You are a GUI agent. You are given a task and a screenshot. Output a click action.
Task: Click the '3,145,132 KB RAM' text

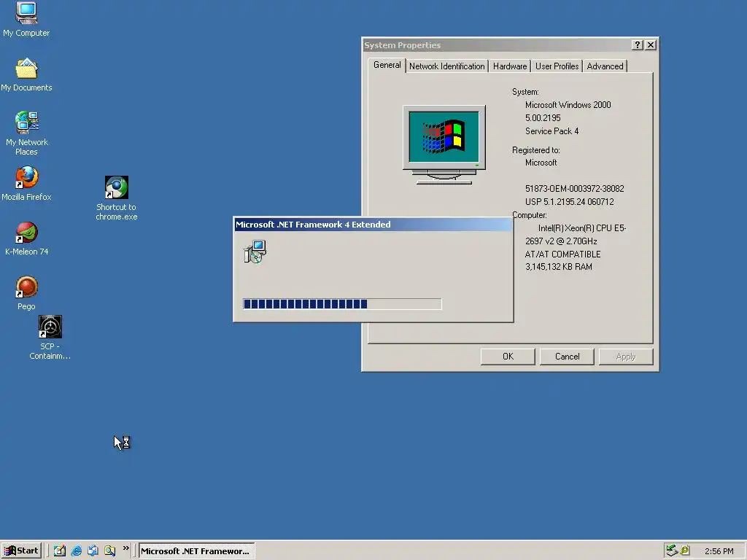click(558, 267)
